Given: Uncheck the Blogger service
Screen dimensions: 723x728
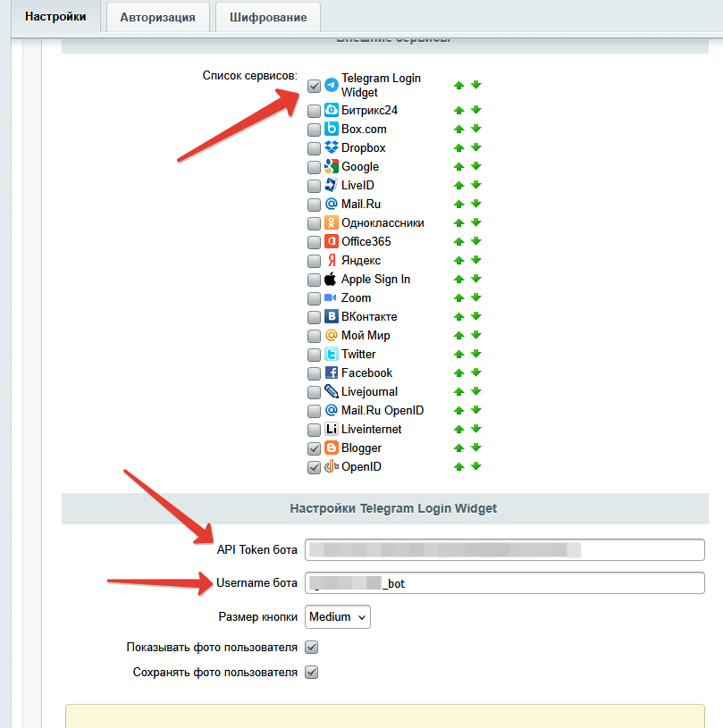Looking at the screenshot, I should click(314, 448).
